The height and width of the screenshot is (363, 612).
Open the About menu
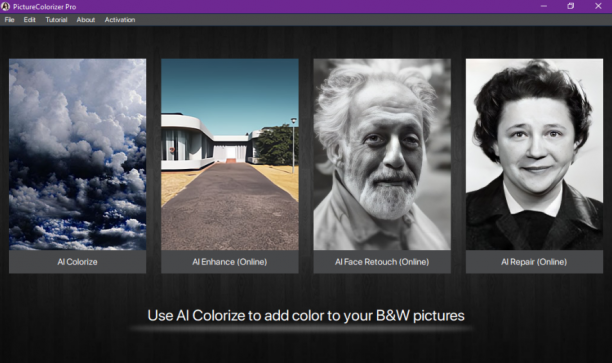[x=85, y=20]
